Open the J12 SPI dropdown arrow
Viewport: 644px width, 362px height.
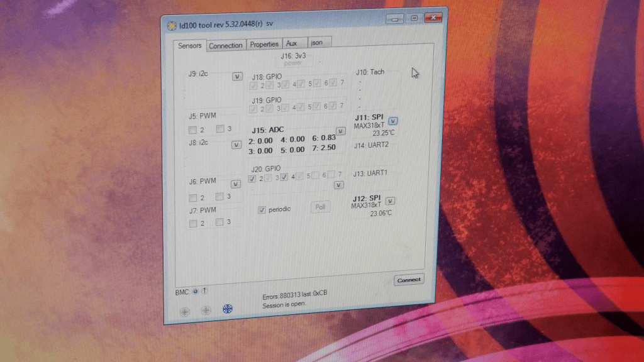[390, 200]
